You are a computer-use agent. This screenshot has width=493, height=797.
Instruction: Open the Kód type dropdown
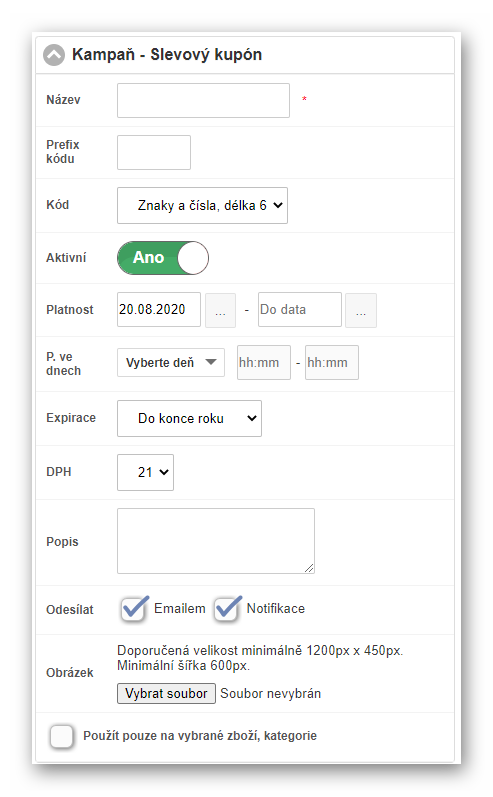[202, 205]
